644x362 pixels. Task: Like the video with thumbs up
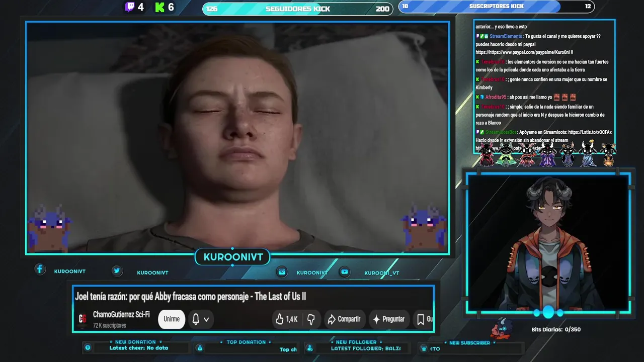coord(280,319)
